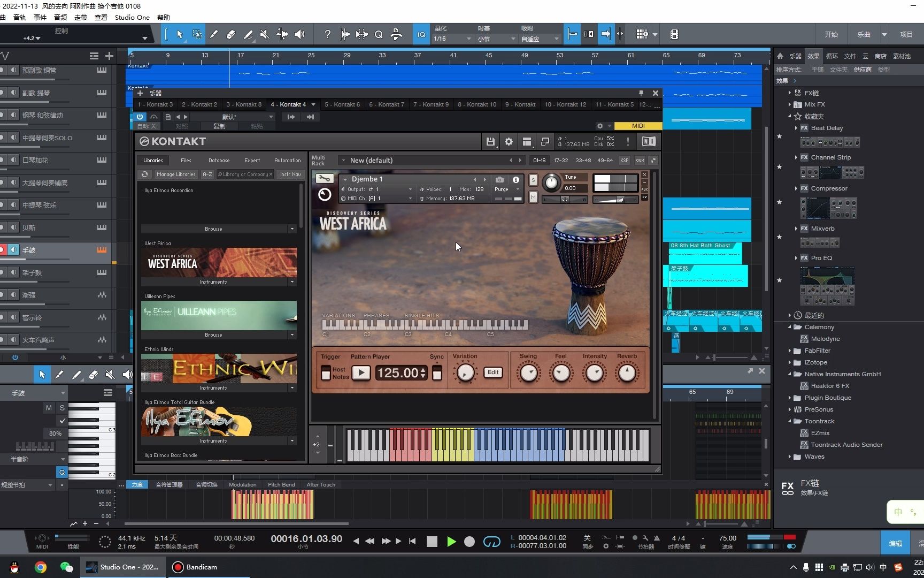Open Kontakt 4 tab dropdown arrow

point(313,104)
